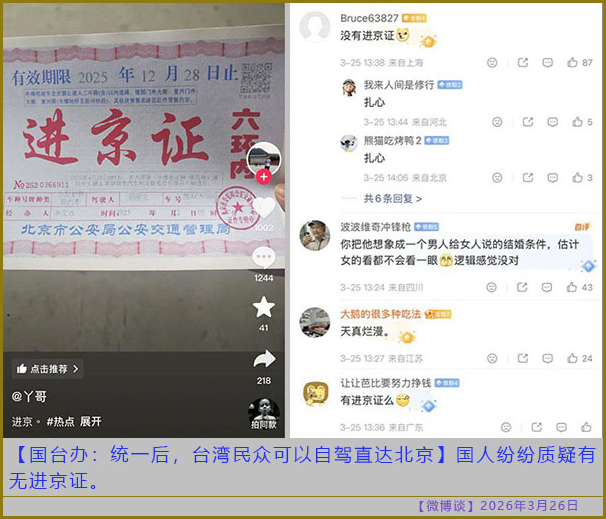Share the video via arrow showing 218

[264, 359]
